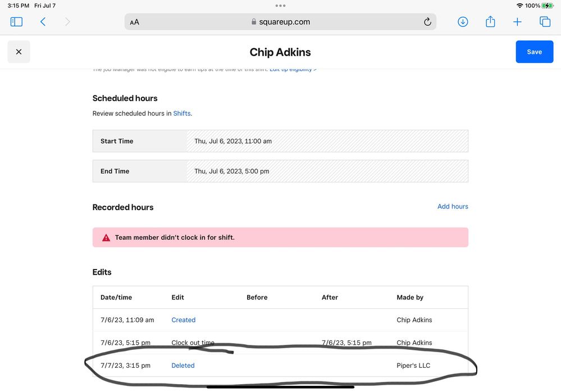Tap the three-dot multitasking menu
561x392 pixels.
pos(280,6)
